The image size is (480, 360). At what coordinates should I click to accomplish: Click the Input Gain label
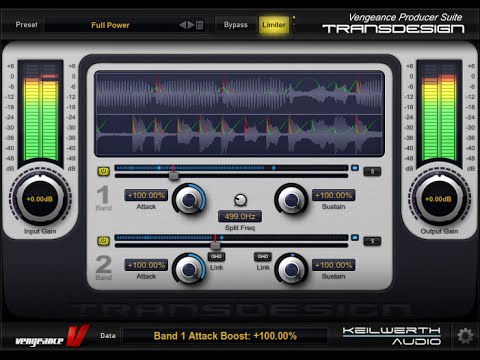point(40,231)
